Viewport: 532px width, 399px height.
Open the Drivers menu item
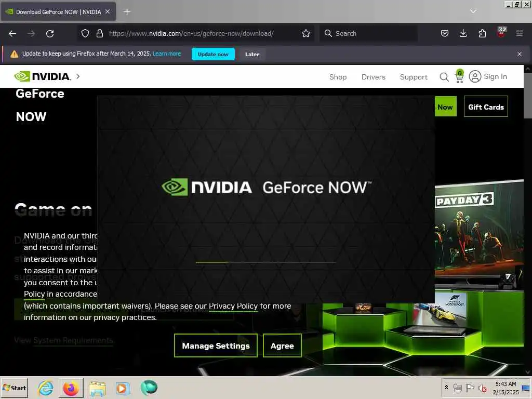373,77
